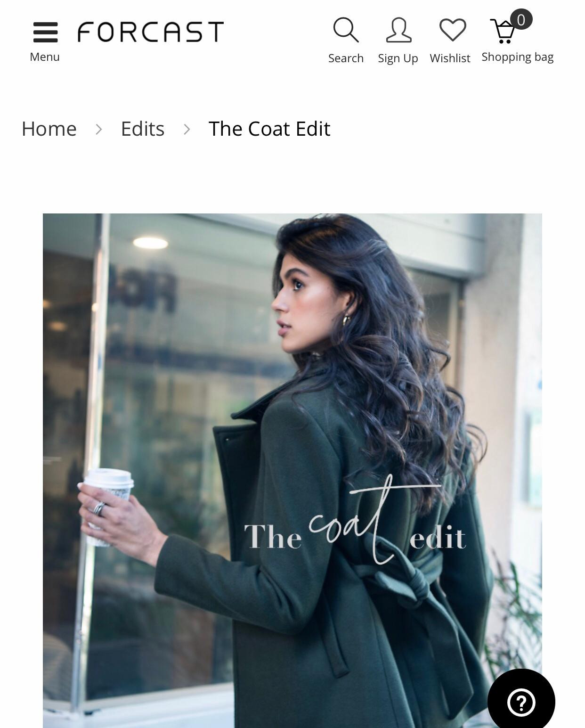The image size is (585, 728).
Task: Click the Shopping bag text label
Action: (518, 57)
